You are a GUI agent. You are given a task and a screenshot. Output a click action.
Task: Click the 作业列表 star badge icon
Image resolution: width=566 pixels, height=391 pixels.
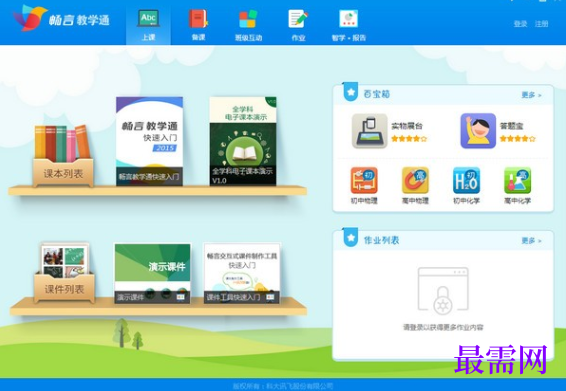coord(350,238)
